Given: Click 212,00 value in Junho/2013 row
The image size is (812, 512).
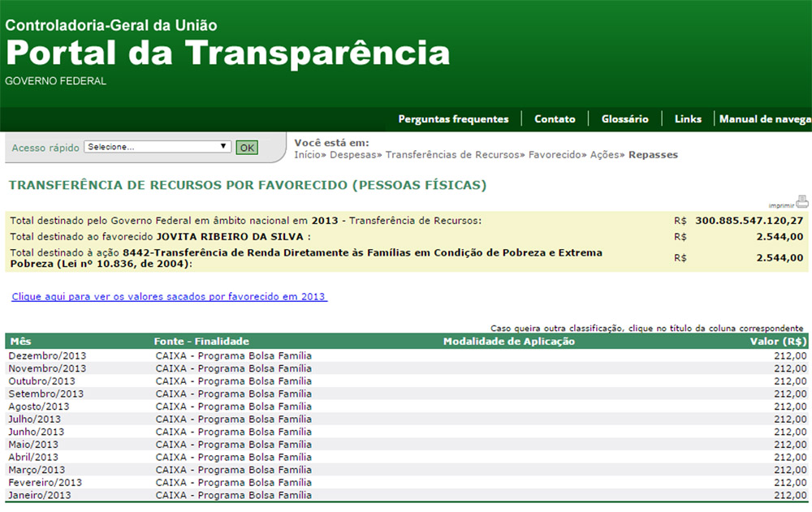Looking at the screenshot, I should click(790, 432).
